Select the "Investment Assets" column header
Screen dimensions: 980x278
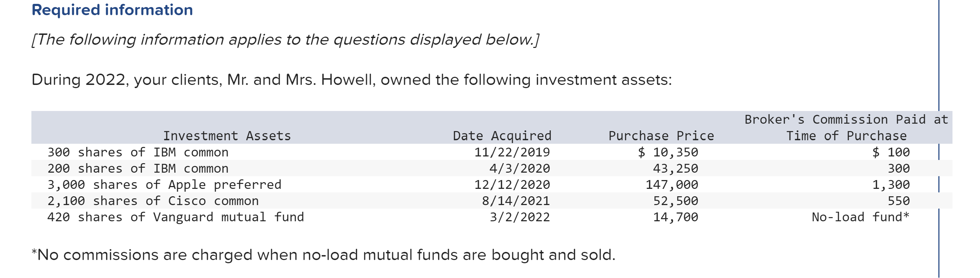(227, 136)
